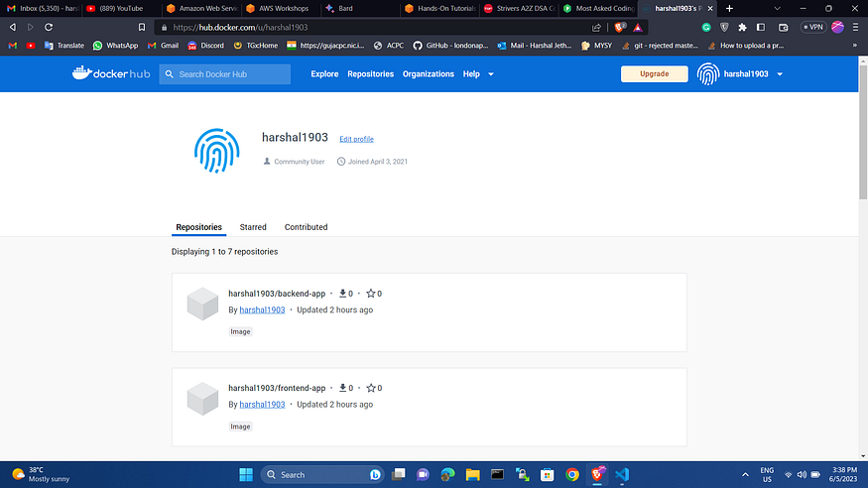
Task: Launch Visual Studio Code from the taskbar
Action: point(622,475)
